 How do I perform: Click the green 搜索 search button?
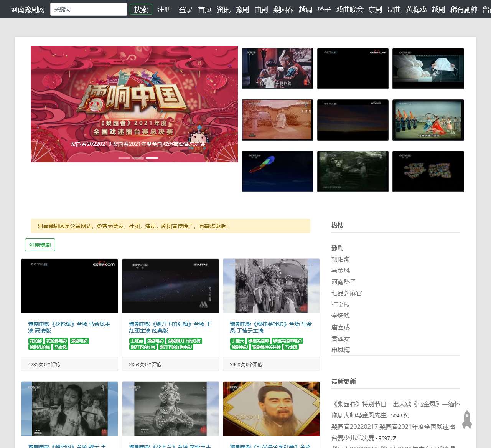[x=141, y=9]
